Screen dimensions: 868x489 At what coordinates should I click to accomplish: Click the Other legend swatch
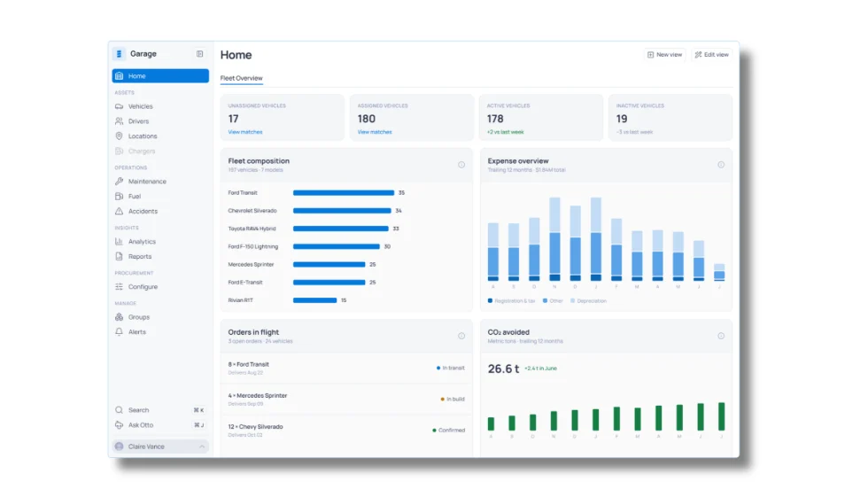pyautogui.click(x=546, y=301)
